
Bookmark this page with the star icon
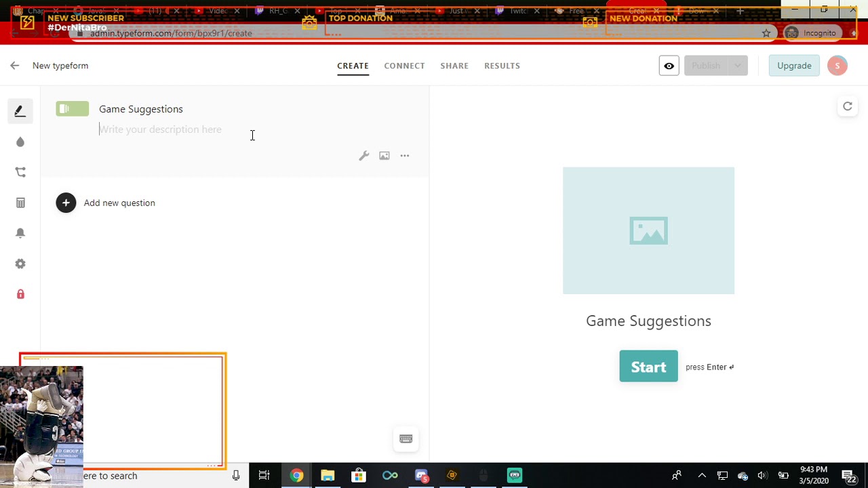tap(766, 33)
